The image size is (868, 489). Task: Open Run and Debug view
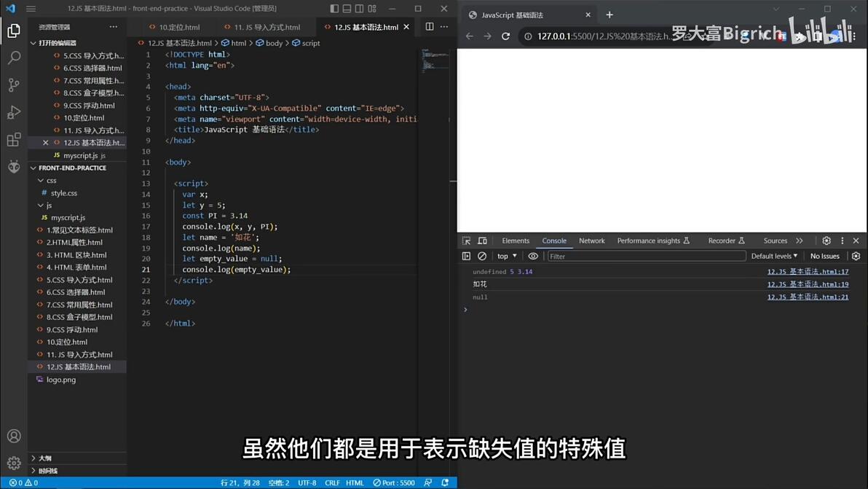point(14,112)
